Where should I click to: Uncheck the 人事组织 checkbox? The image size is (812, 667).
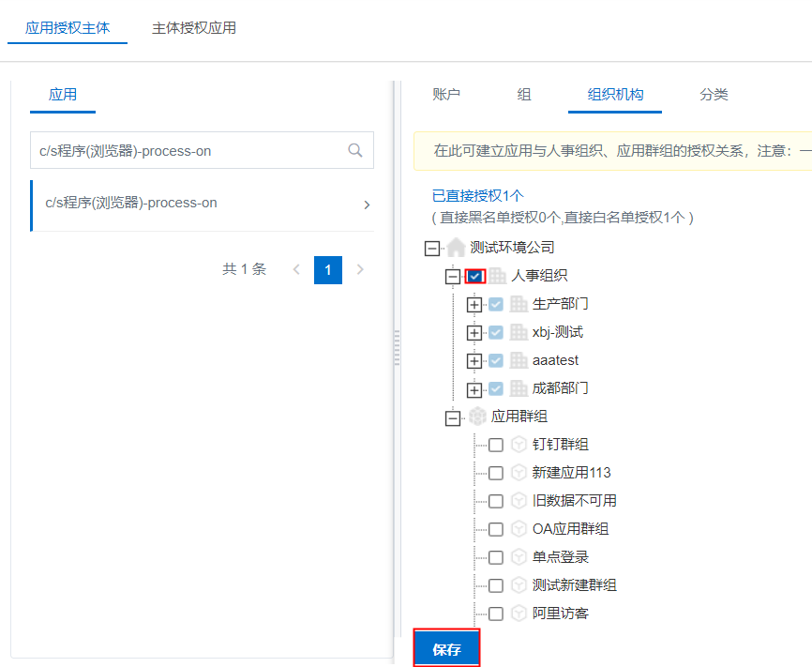pos(475,276)
